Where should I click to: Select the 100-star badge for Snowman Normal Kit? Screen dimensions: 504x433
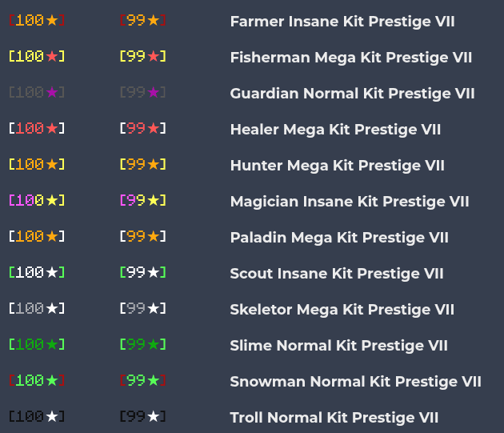(37, 381)
